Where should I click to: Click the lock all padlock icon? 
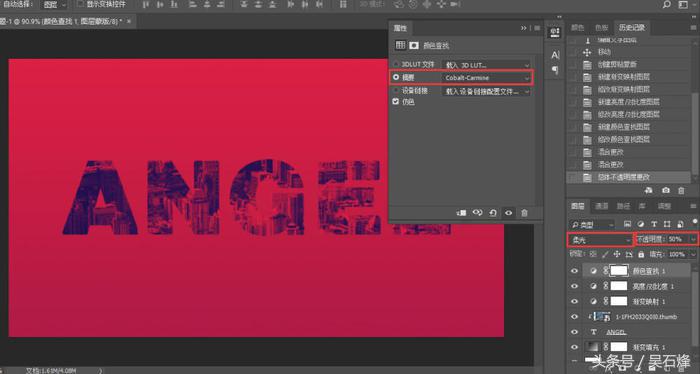coord(641,254)
